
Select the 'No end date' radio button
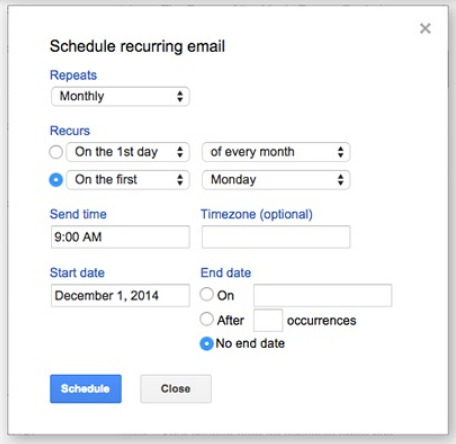[x=207, y=344]
